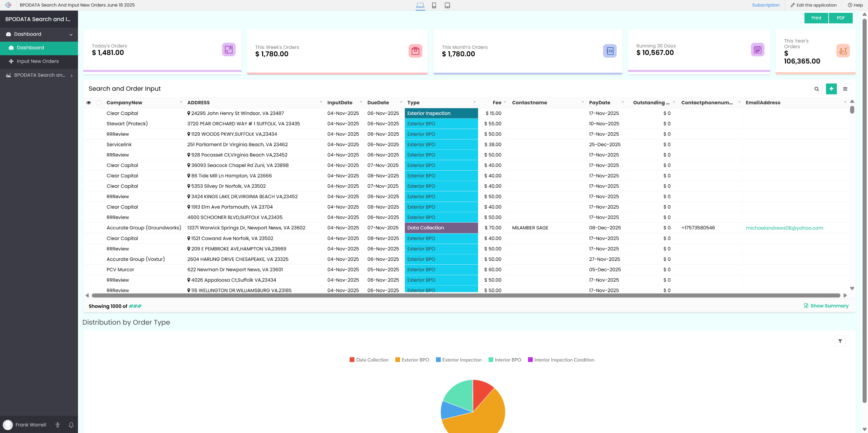The image size is (868, 433).
Task: Switch to tablet preview icon
Action: point(447,5)
